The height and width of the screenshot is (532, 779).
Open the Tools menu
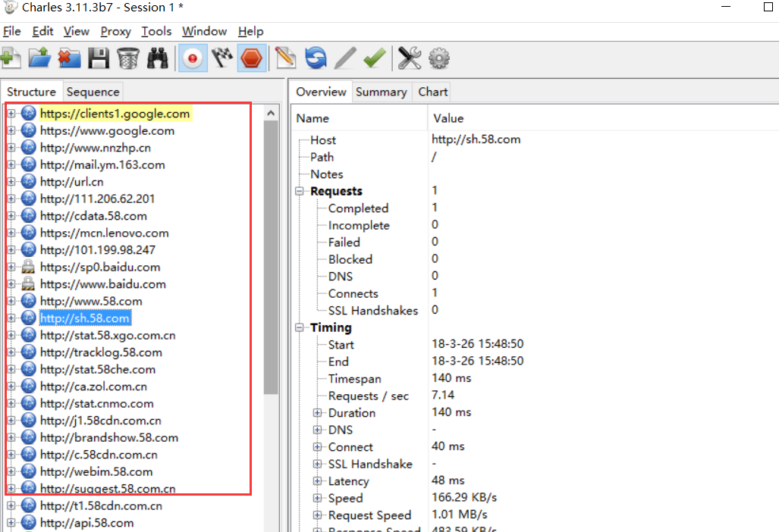[156, 31]
